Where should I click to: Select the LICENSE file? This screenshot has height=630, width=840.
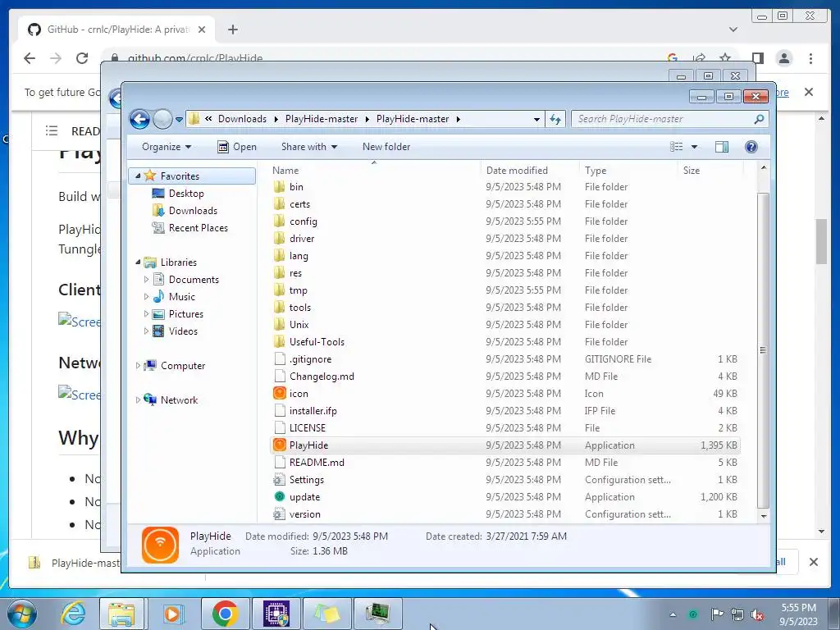click(x=307, y=428)
